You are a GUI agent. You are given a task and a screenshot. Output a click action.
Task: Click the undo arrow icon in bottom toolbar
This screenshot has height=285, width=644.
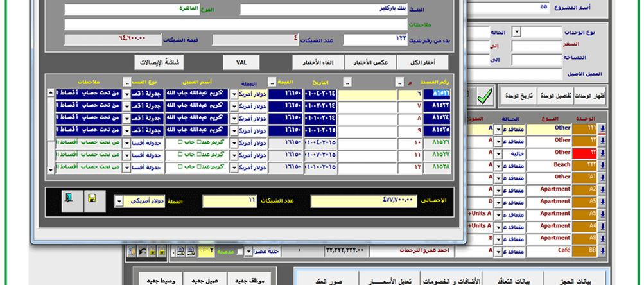coord(143,252)
